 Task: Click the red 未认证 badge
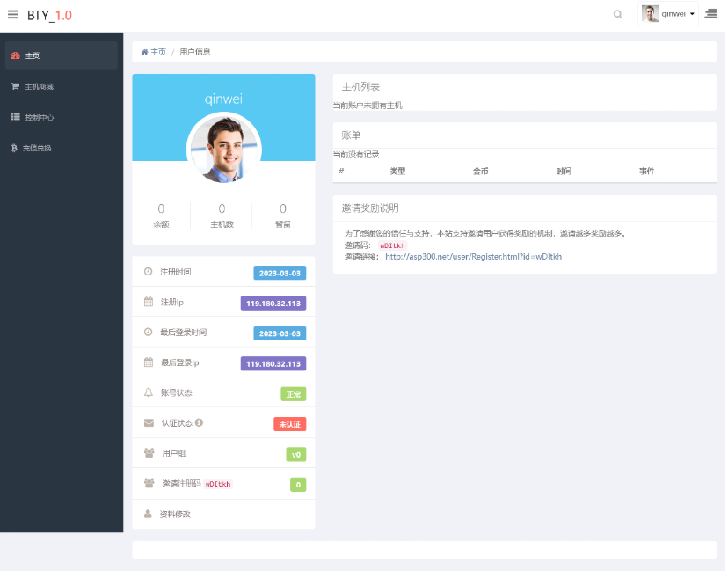pyautogui.click(x=289, y=424)
